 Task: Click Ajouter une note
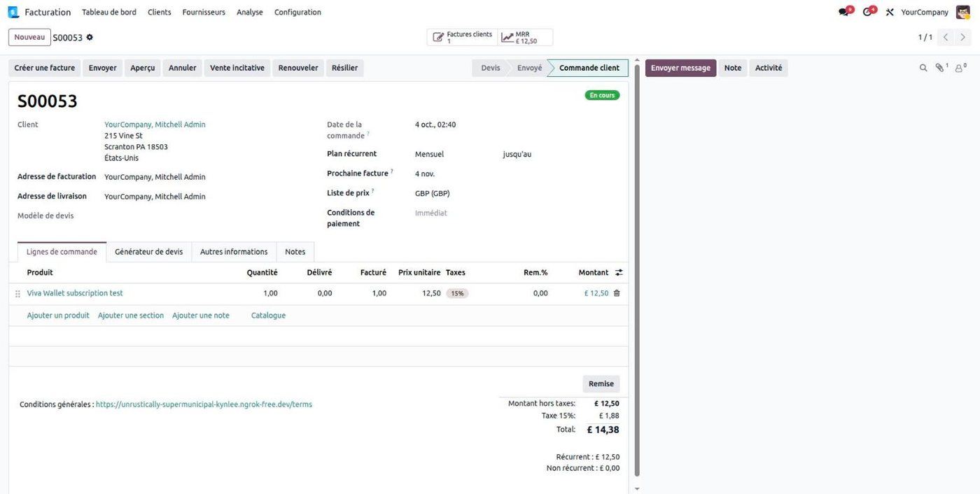pyautogui.click(x=201, y=316)
